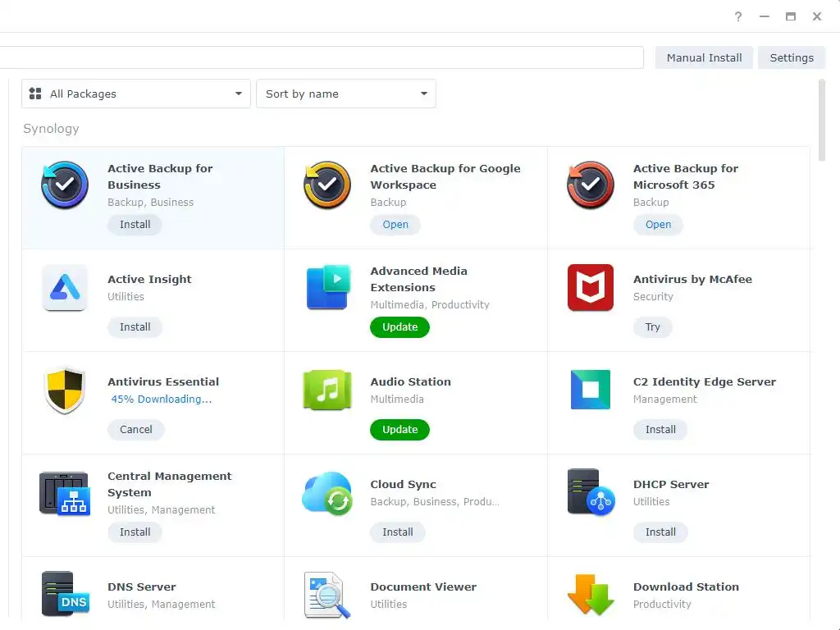Click the '45% Downloading...' status text
840x630 pixels.
[162, 399]
